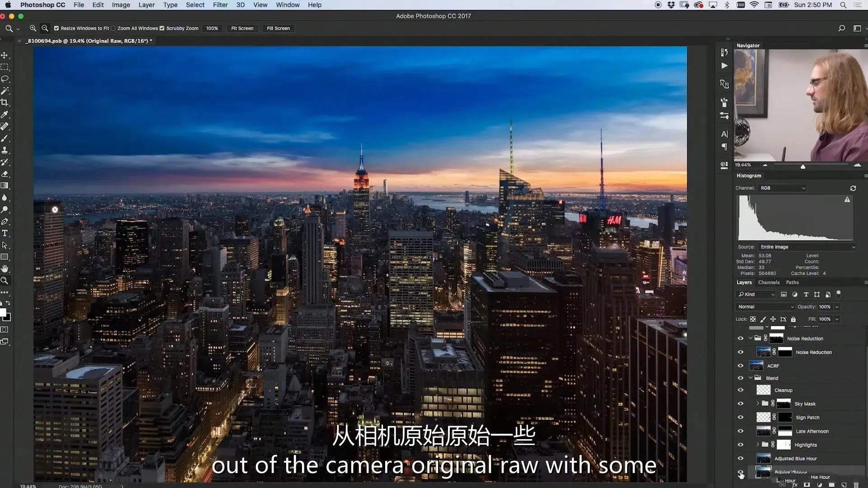The width and height of the screenshot is (868, 488).
Task: Select the Clone Stamp tool
Action: [x=5, y=150]
